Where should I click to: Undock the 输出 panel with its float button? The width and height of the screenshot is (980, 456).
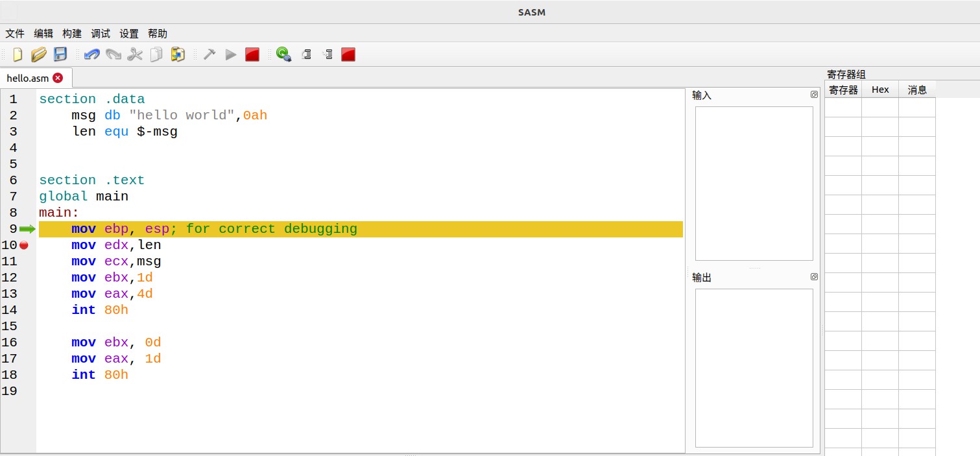(814, 276)
